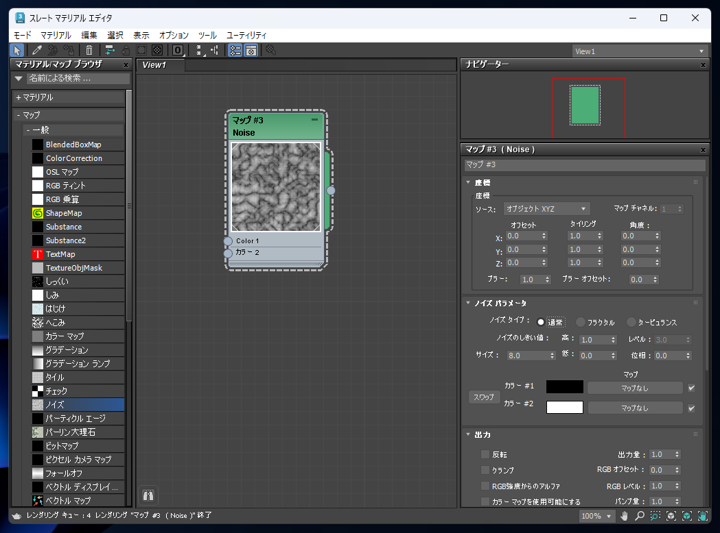The width and height of the screenshot is (720, 533).
Task: Click the Zoom Extents icon
Action: point(671,516)
